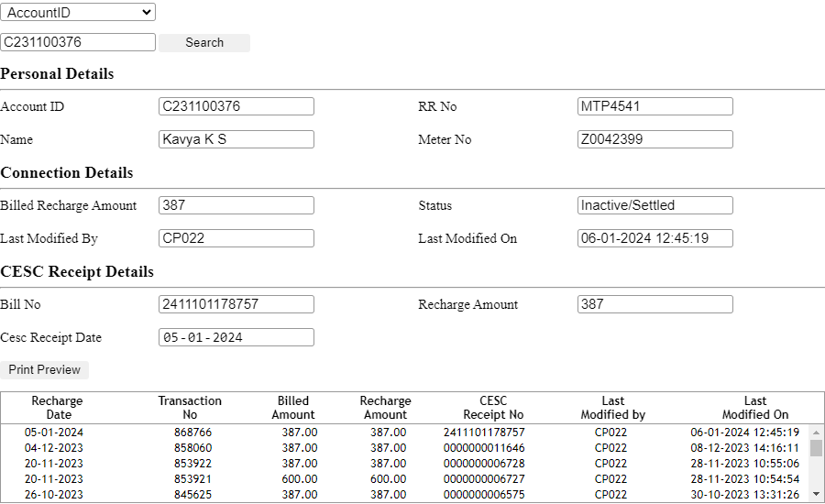Click billed amount 600.00 cell
The width and height of the screenshot is (825, 504).
300,479
